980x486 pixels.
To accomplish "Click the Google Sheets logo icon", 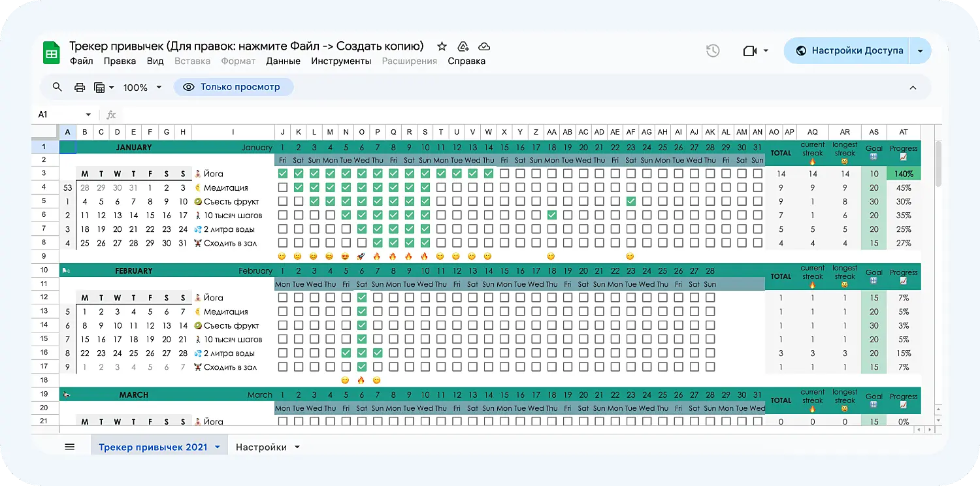I will click(52, 53).
